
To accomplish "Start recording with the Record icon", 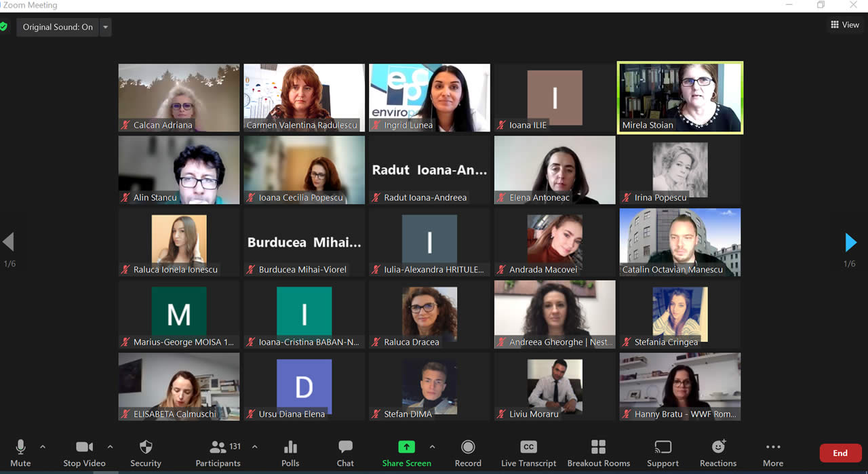I will pos(468,448).
